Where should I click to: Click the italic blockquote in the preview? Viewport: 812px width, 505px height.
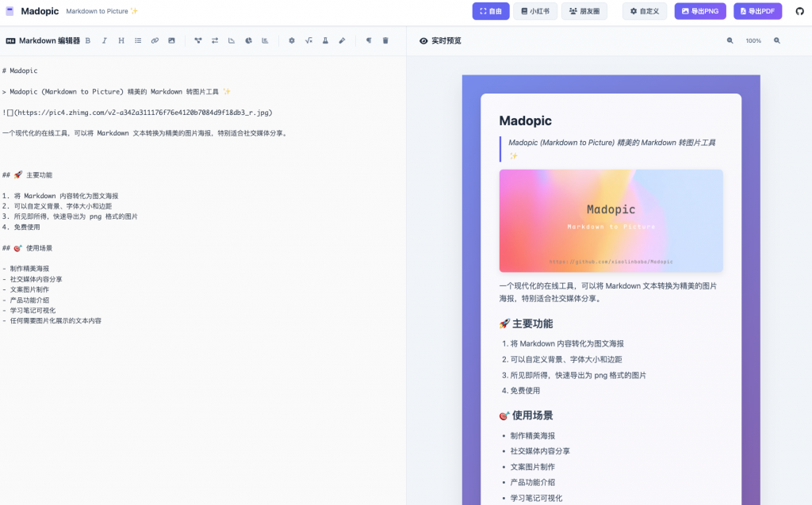[611, 149]
